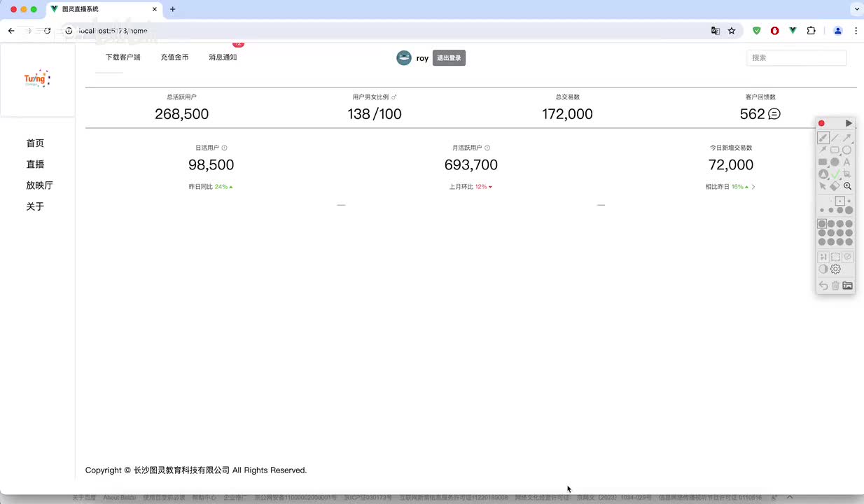Click the 268,500 total active users value
Image resolution: width=864 pixels, height=504 pixels.
point(182,114)
